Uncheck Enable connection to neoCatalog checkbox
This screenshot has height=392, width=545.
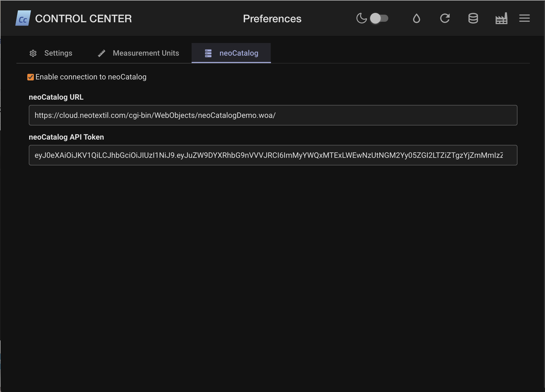click(31, 77)
